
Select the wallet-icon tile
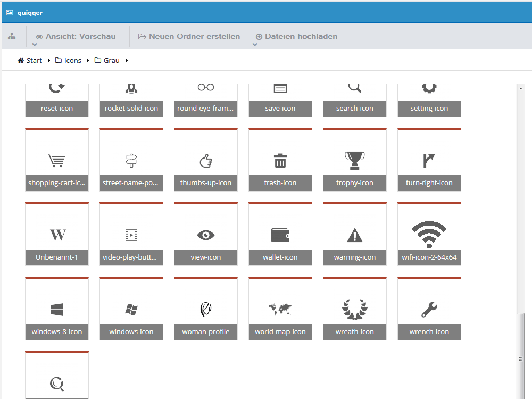[280, 234]
